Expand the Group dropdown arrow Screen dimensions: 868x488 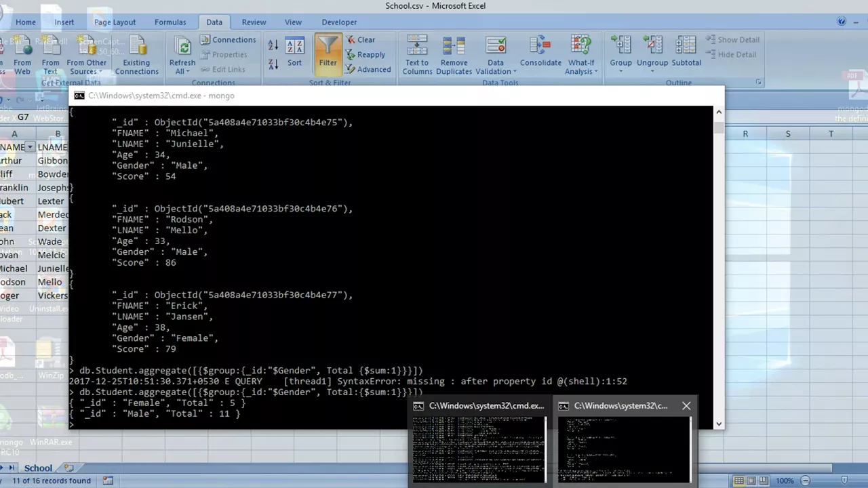620,72
